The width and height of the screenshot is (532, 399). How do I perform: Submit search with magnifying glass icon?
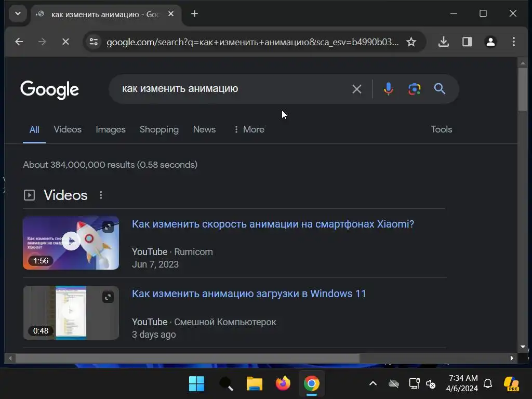point(440,89)
